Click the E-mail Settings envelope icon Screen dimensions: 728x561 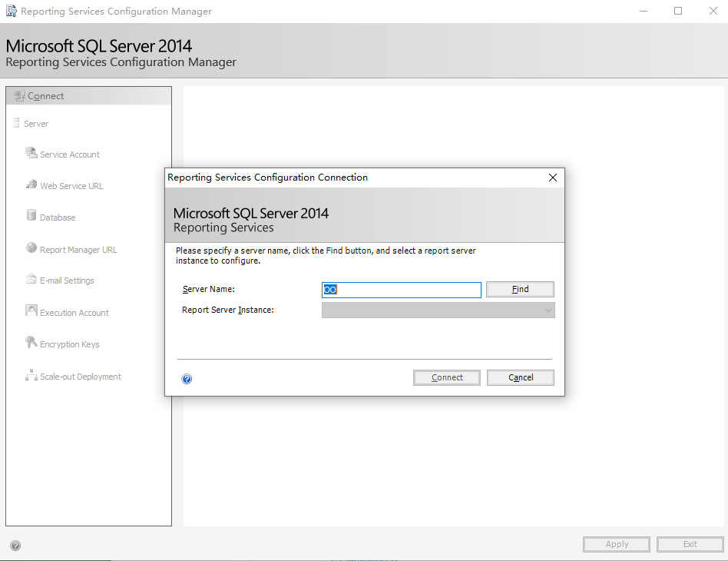31,279
